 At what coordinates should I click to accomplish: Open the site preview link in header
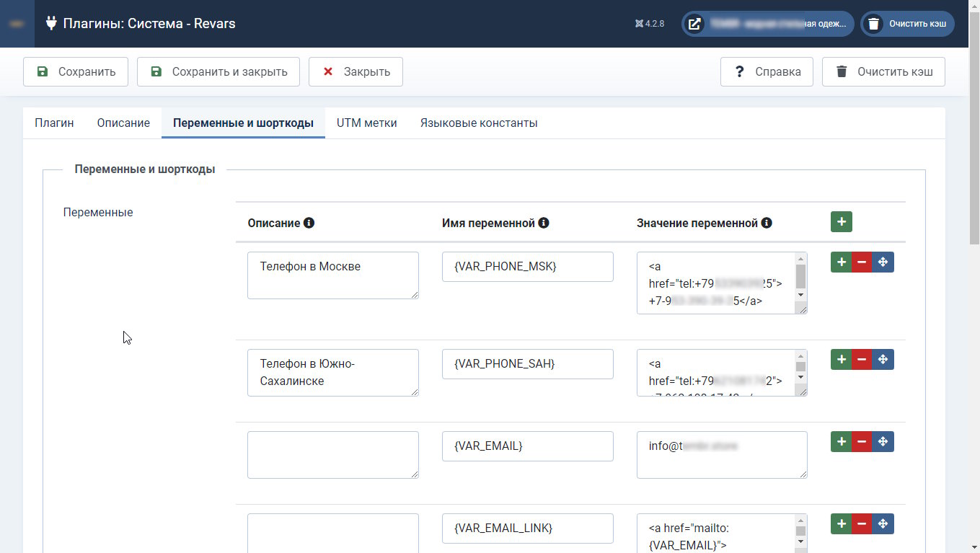pyautogui.click(x=768, y=24)
